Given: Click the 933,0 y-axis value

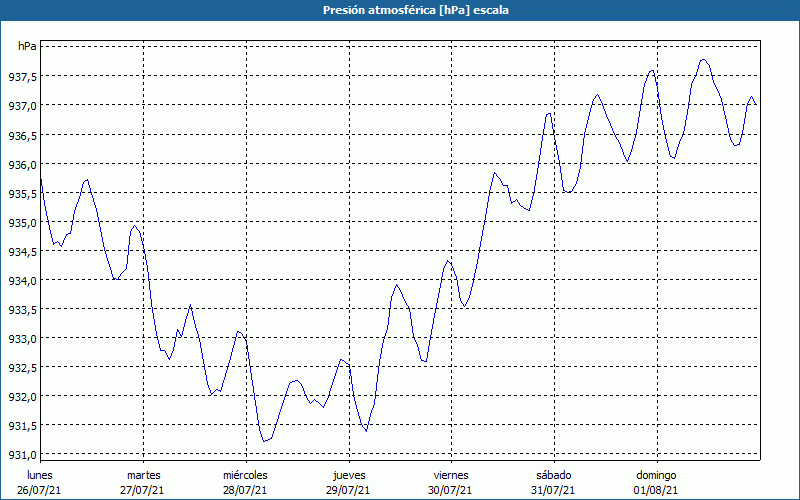Looking at the screenshot, I should 22,339.
